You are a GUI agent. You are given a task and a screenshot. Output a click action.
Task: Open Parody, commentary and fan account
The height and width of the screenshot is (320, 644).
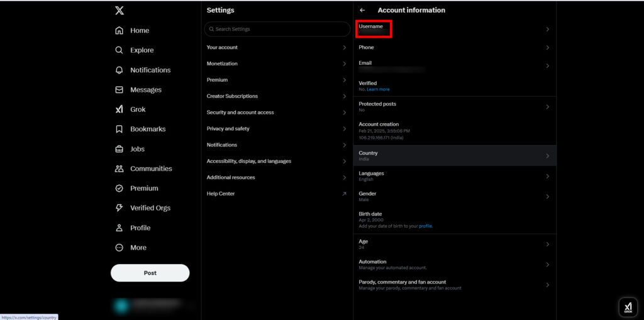tap(455, 285)
